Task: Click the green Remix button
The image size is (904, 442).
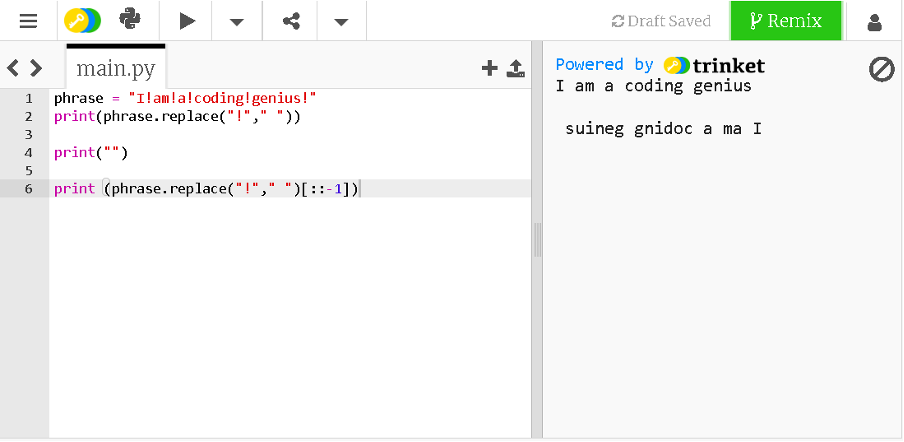Action: coord(786,21)
